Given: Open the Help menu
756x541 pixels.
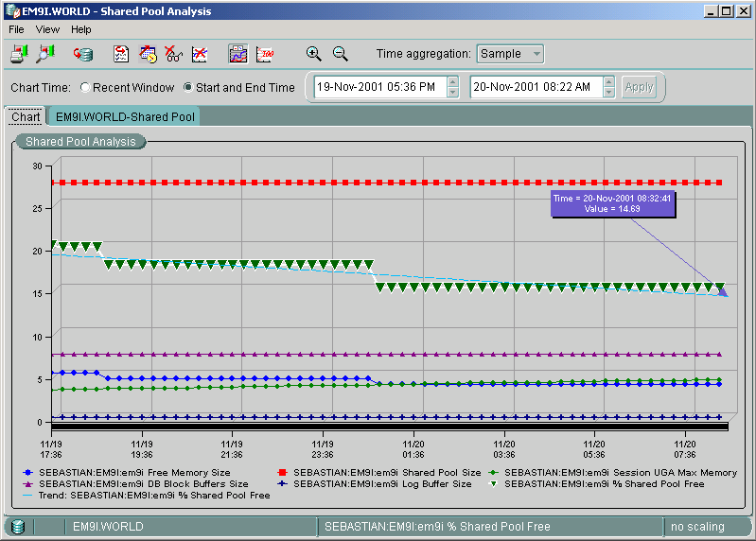Looking at the screenshot, I should pyautogui.click(x=81, y=29).
